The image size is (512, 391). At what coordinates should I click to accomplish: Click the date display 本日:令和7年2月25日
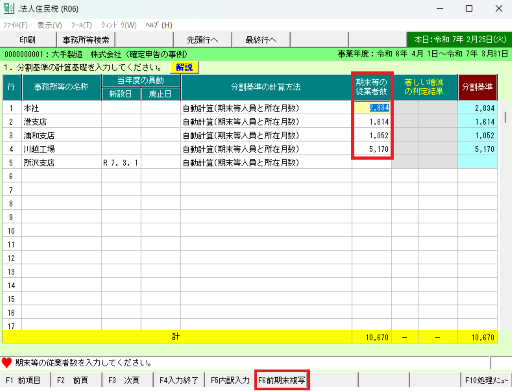pos(459,40)
